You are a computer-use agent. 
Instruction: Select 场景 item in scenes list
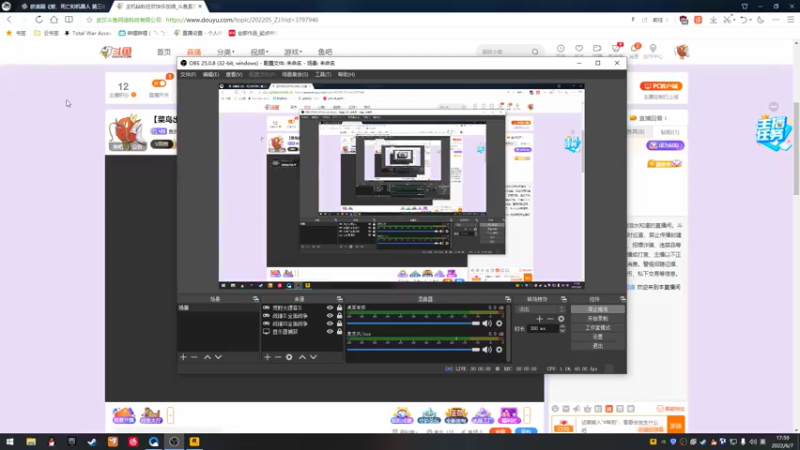click(x=218, y=308)
